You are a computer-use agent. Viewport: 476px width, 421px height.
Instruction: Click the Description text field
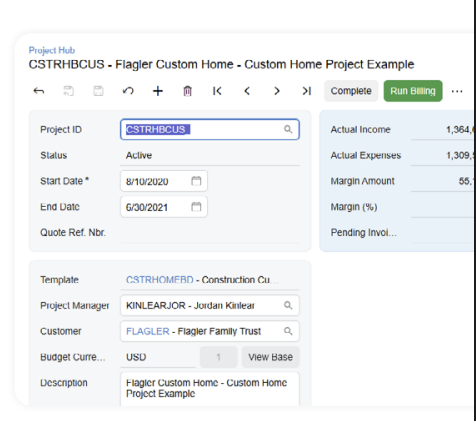click(210, 389)
